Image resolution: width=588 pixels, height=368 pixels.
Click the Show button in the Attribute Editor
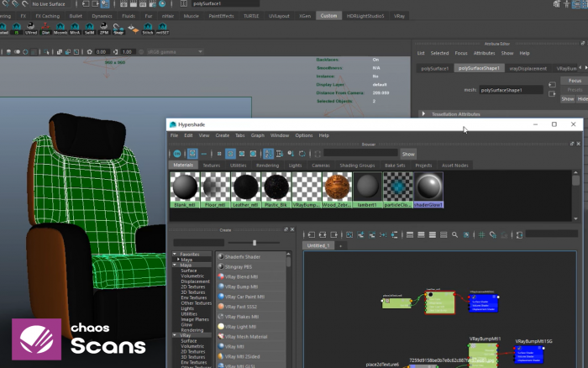(567, 99)
